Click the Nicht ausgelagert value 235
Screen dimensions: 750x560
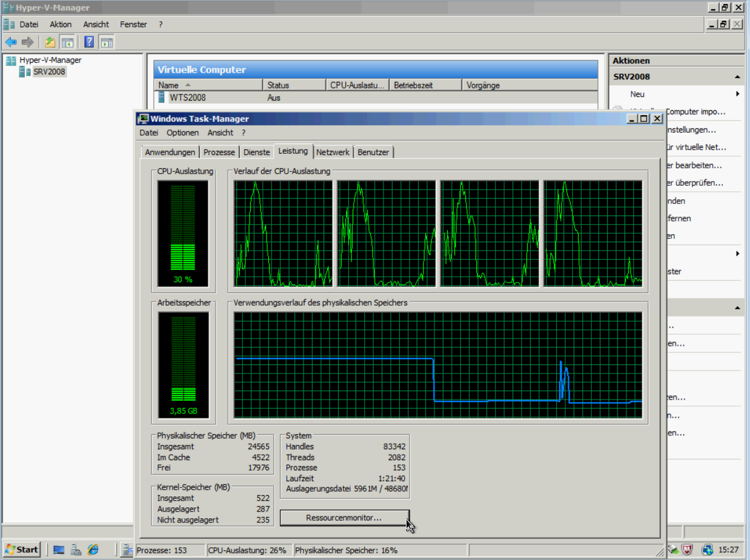tap(263, 519)
